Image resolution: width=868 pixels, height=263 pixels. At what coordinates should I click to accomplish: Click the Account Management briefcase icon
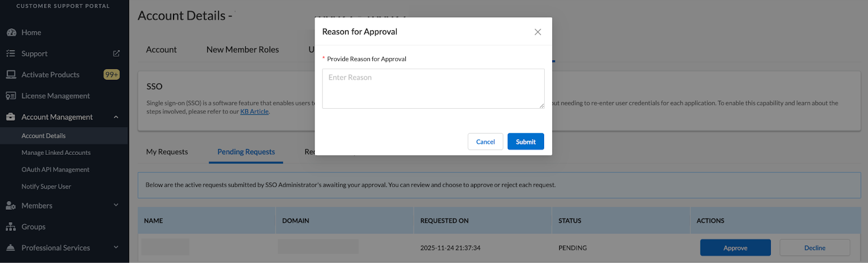pos(11,117)
